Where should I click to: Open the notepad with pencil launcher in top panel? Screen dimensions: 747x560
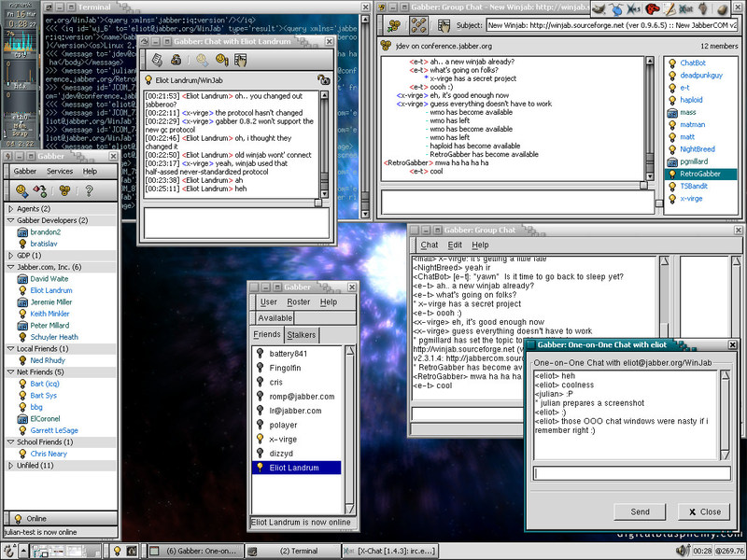[x=669, y=8]
